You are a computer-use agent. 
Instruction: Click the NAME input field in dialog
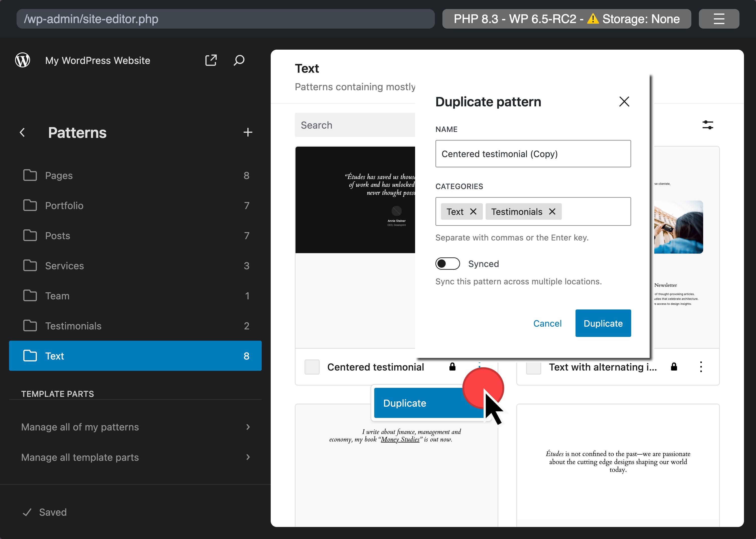[x=533, y=153]
